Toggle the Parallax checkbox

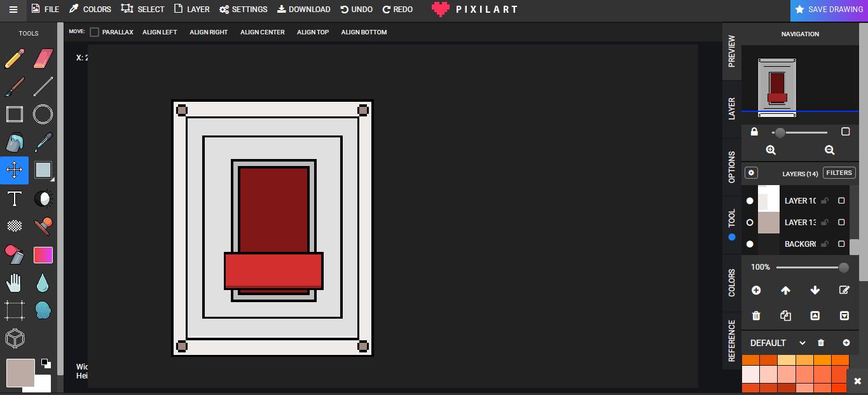(x=95, y=32)
